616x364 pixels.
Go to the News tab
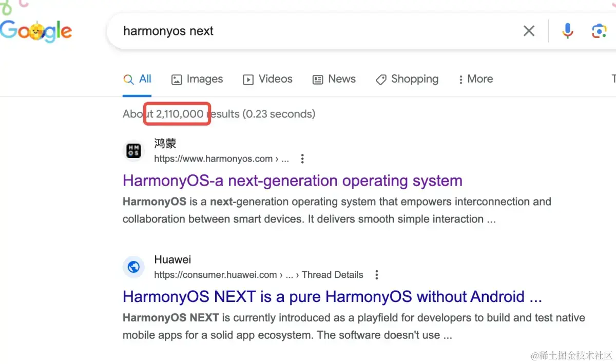[334, 79]
